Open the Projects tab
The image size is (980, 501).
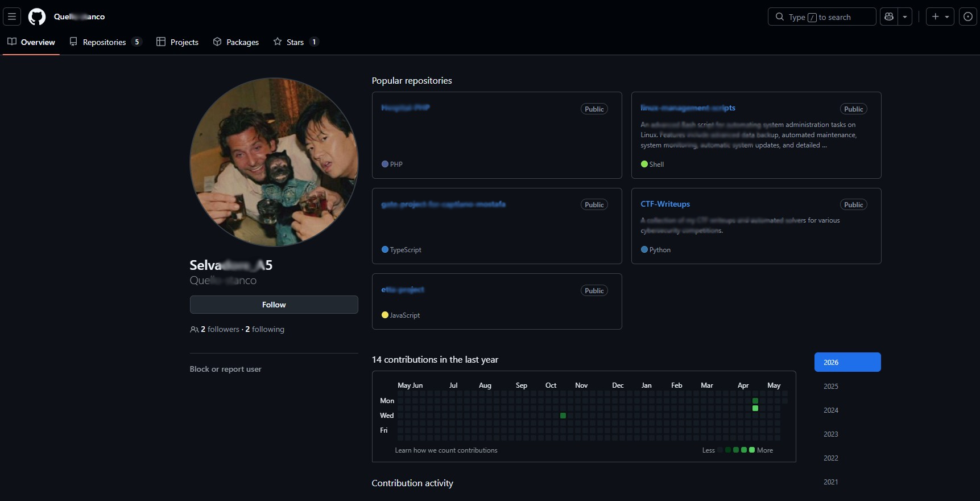(177, 42)
